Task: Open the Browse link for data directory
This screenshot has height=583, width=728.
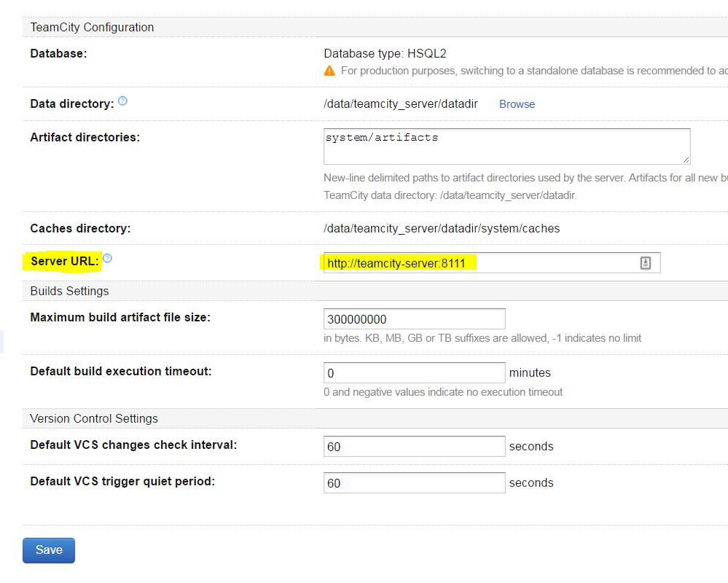Action: pyautogui.click(x=517, y=104)
